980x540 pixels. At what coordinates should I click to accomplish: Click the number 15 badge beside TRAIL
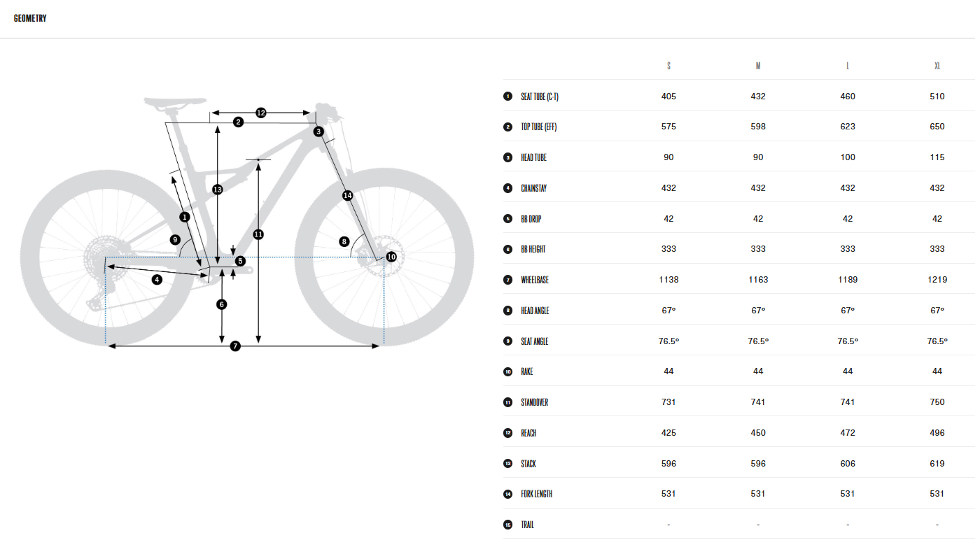[507, 525]
